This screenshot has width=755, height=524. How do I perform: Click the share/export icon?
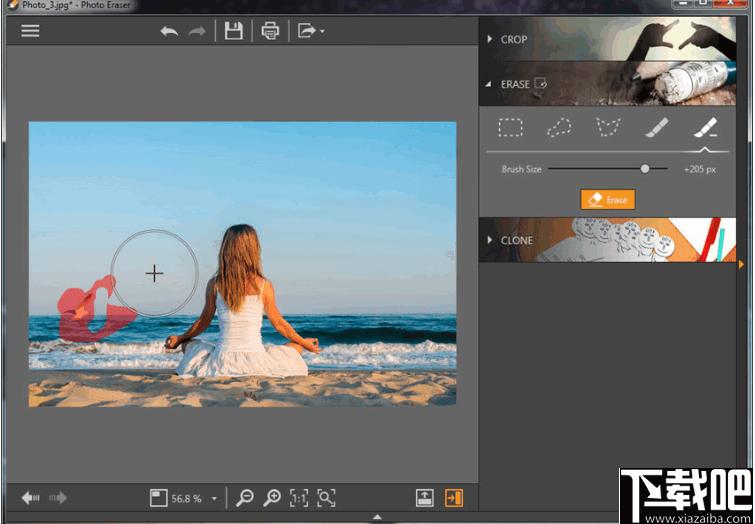(x=307, y=31)
